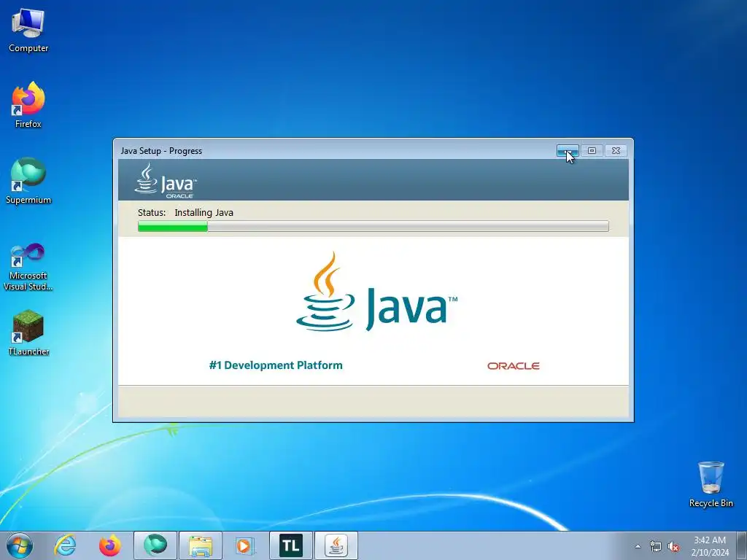Viewport: 747px width, 560px height.
Task: Maximize the Java Setup window
Action: click(x=592, y=150)
